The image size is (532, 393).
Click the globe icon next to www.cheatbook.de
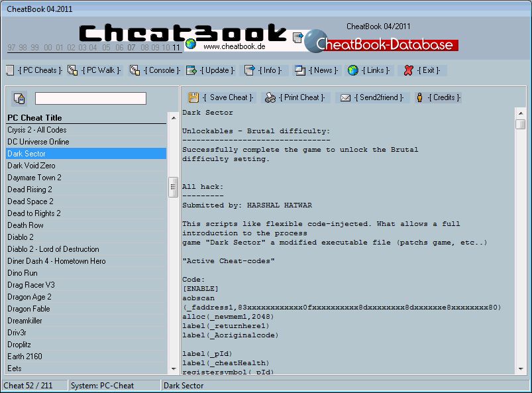191,44
